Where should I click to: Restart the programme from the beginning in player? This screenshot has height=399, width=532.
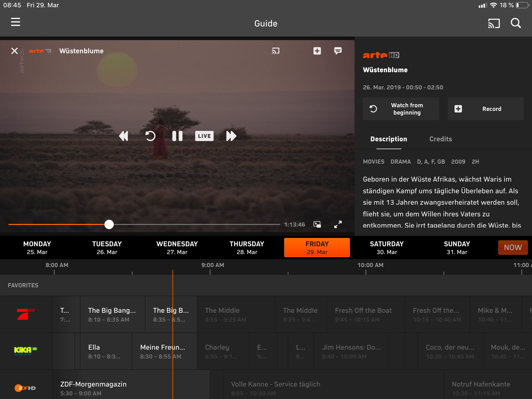click(150, 136)
